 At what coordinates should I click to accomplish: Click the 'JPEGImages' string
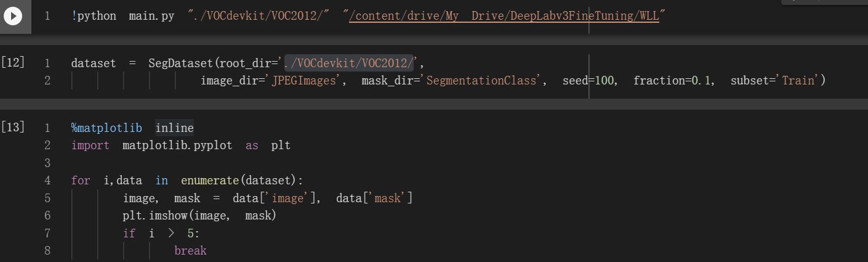(x=305, y=80)
